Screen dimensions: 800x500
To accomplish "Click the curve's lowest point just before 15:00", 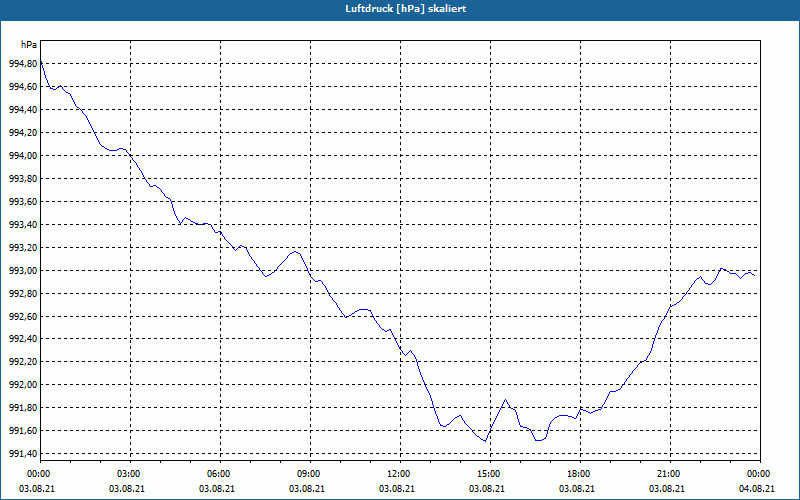I will click(485, 441).
